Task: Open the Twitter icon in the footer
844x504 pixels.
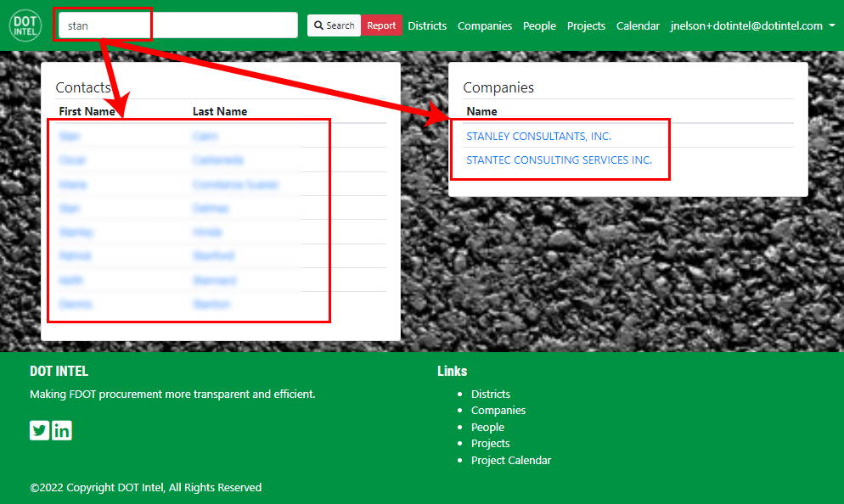Action: [39, 430]
